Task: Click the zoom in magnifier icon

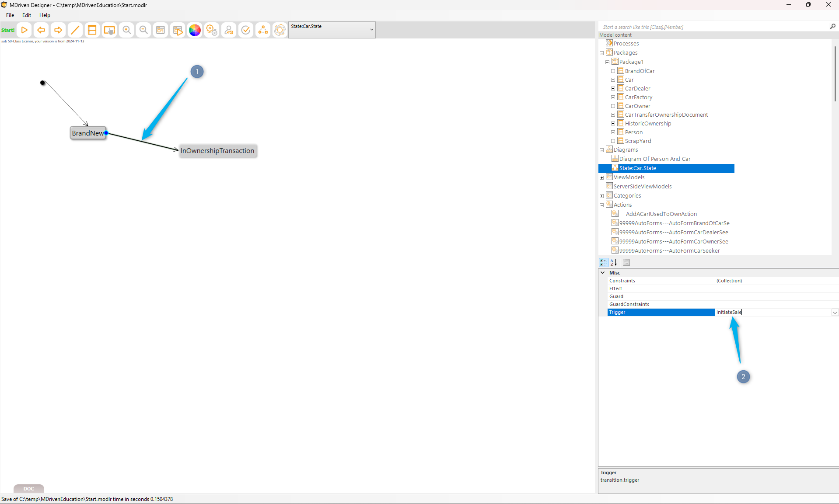Action: pyautogui.click(x=126, y=30)
